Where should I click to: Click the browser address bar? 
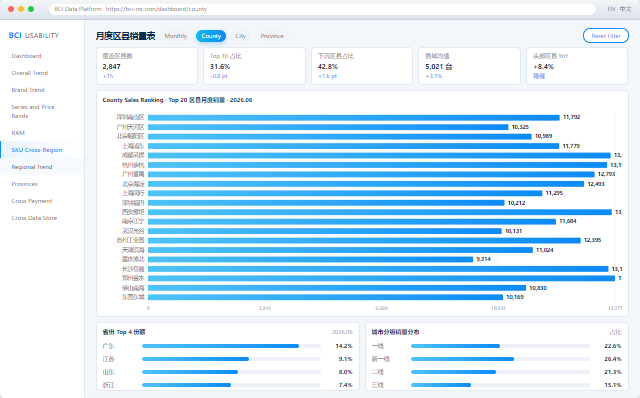click(x=322, y=9)
